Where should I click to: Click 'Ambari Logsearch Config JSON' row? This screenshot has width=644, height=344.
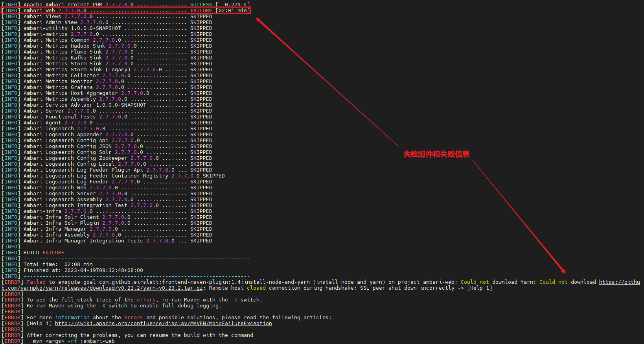pos(107,146)
